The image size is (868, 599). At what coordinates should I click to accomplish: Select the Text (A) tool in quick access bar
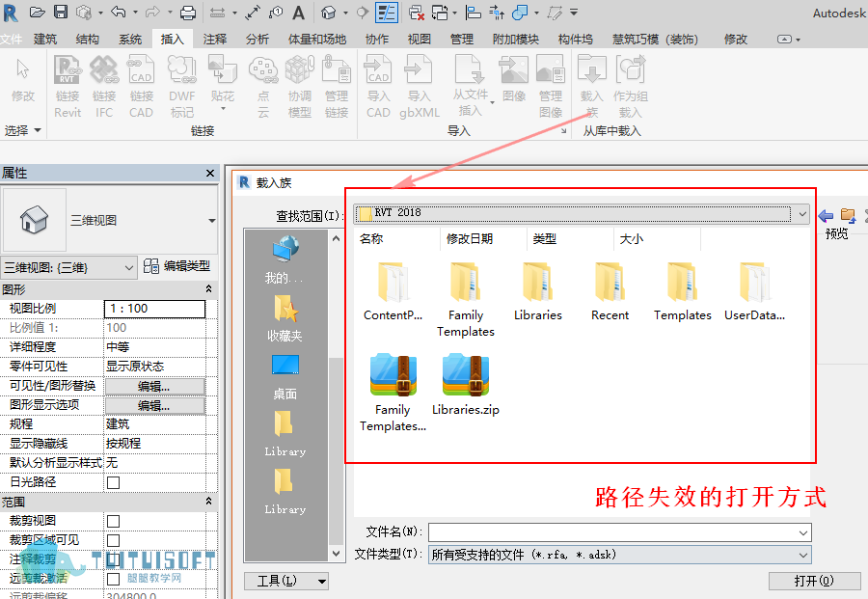coord(298,13)
